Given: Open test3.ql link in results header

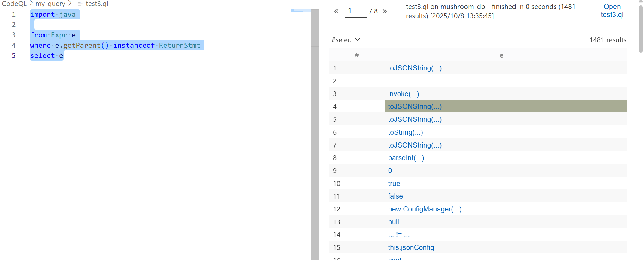Looking at the screenshot, I should pos(612,11).
